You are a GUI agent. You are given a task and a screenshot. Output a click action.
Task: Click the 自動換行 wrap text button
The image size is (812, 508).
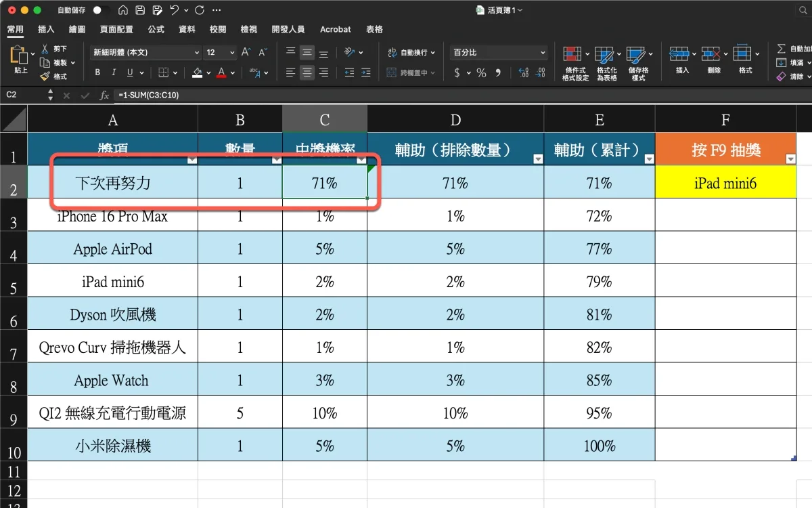click(x=408, y=52)
